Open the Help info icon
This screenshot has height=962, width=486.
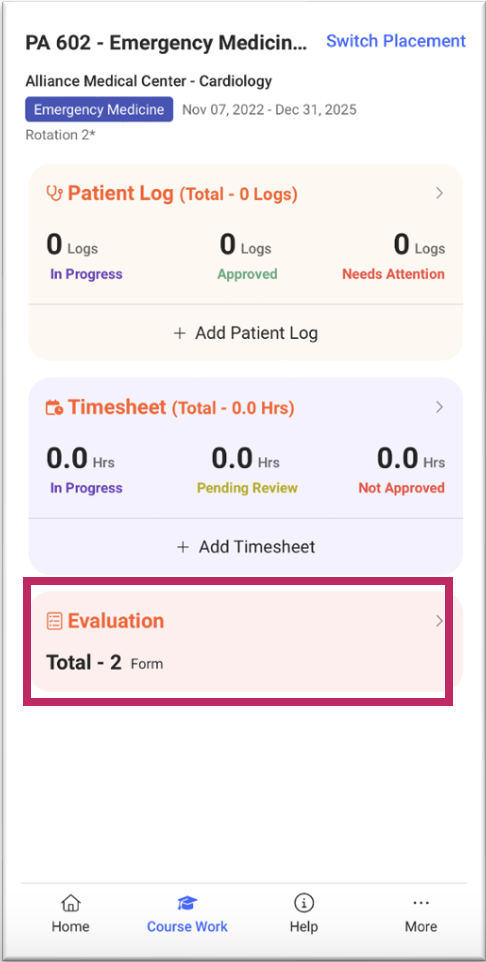(x=304, y=902)
